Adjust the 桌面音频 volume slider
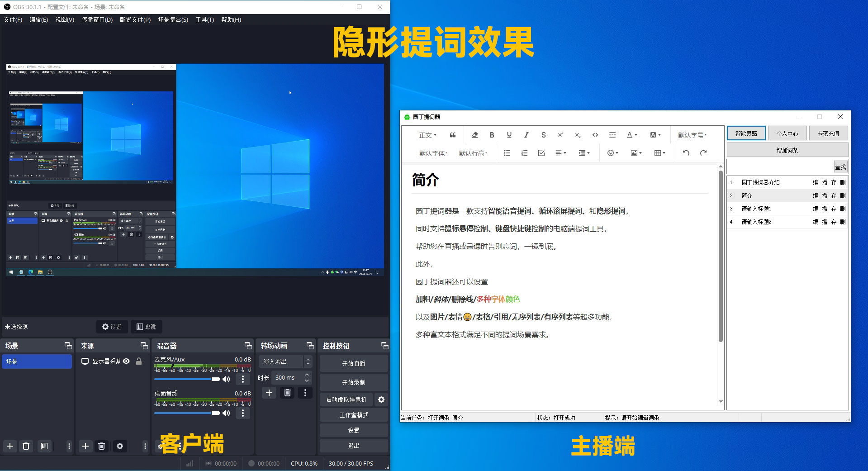Viewport: 868px width, 471px height. click(x=186, y=413)
